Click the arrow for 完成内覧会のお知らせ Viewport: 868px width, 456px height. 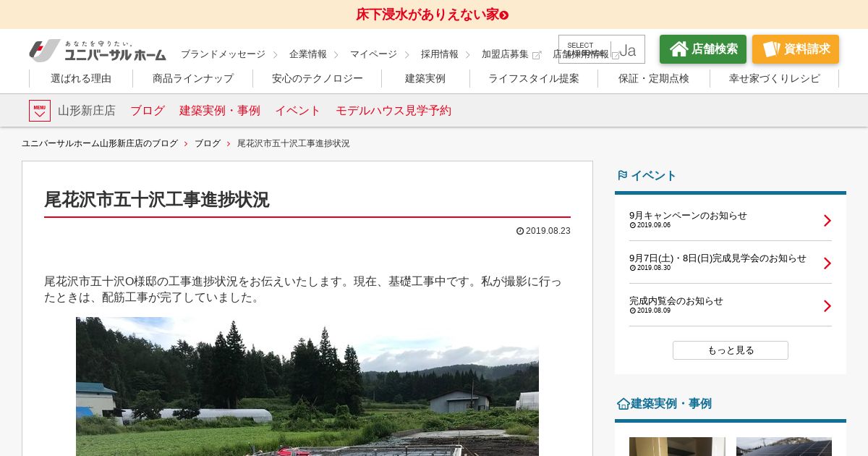pyautogui.click(x=827, y=306)
